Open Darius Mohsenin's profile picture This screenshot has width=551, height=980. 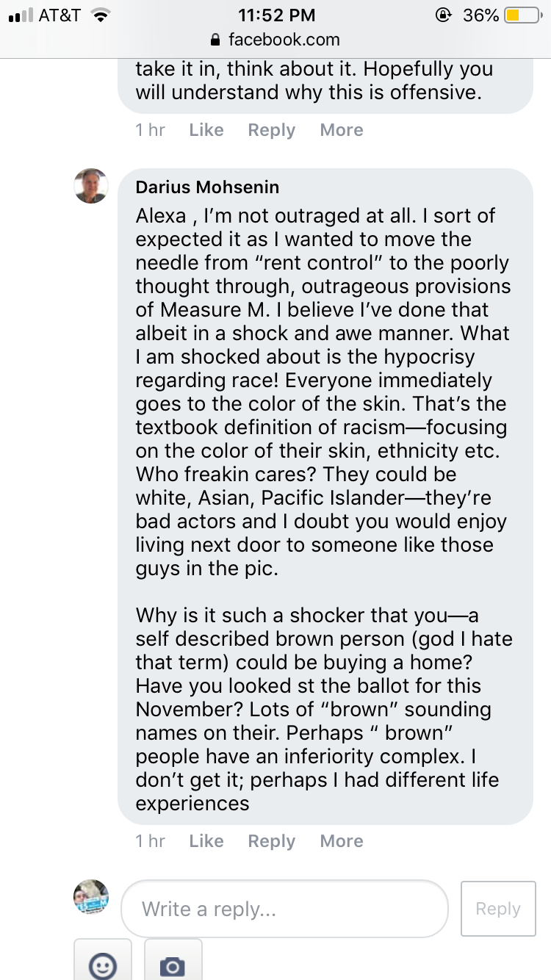pyautogui.click(x=92, y=186)
